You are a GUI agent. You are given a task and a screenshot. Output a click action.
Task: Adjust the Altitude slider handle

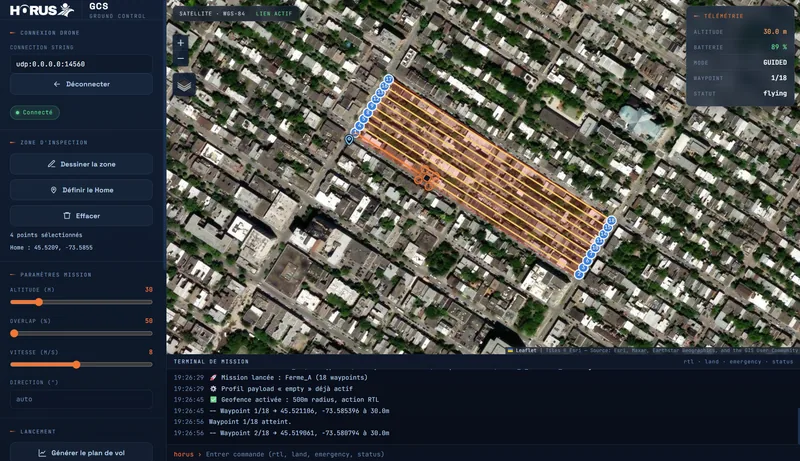[39, 302]
